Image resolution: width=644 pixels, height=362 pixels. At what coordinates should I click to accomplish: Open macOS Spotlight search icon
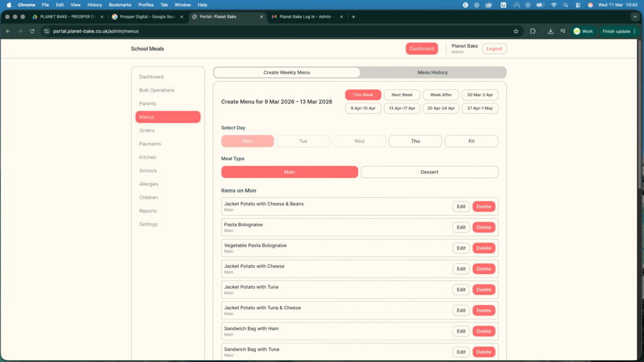pyautogui.click(x=567, y=4)
